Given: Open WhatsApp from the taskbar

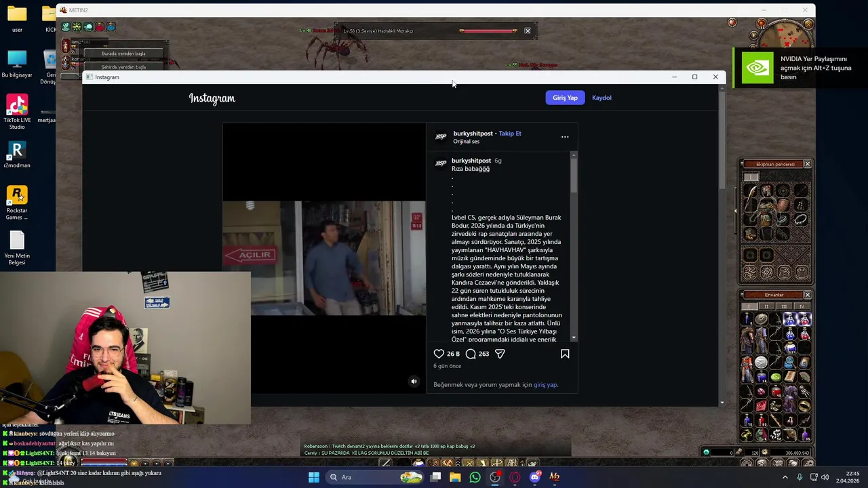Looking at the screenshot, I should (x=475, y=477).
